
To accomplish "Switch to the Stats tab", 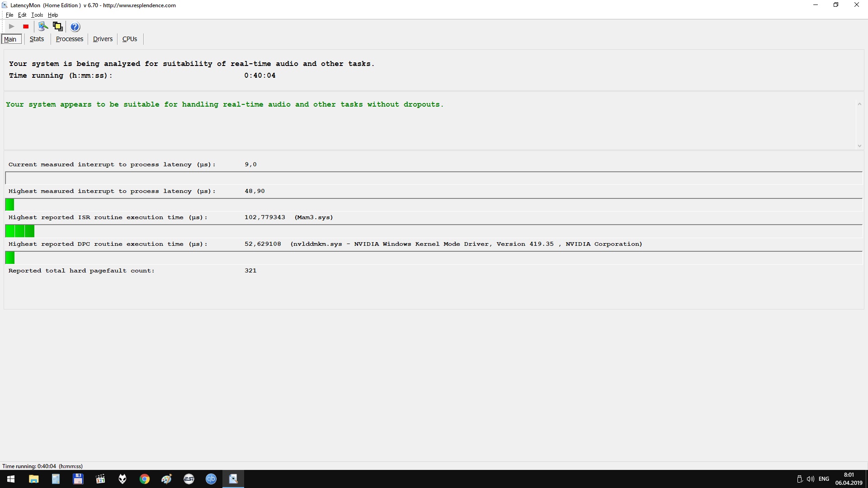I will pyautogui.click(x=37, y=39).
